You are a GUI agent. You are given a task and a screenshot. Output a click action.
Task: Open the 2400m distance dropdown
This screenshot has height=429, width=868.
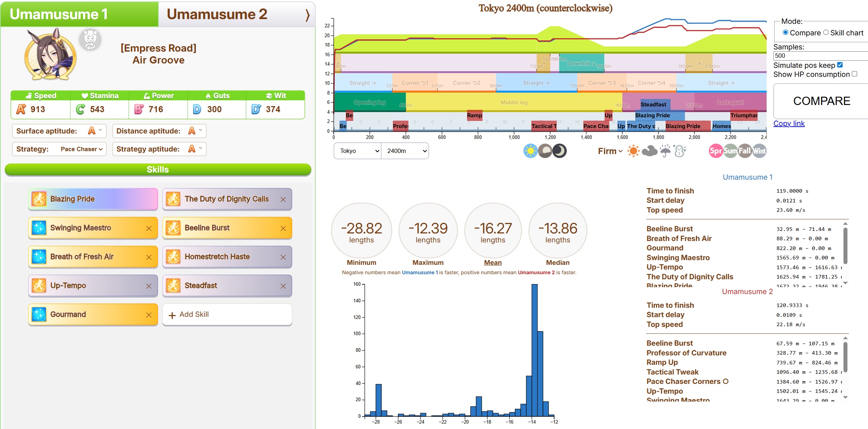point(405,151)
